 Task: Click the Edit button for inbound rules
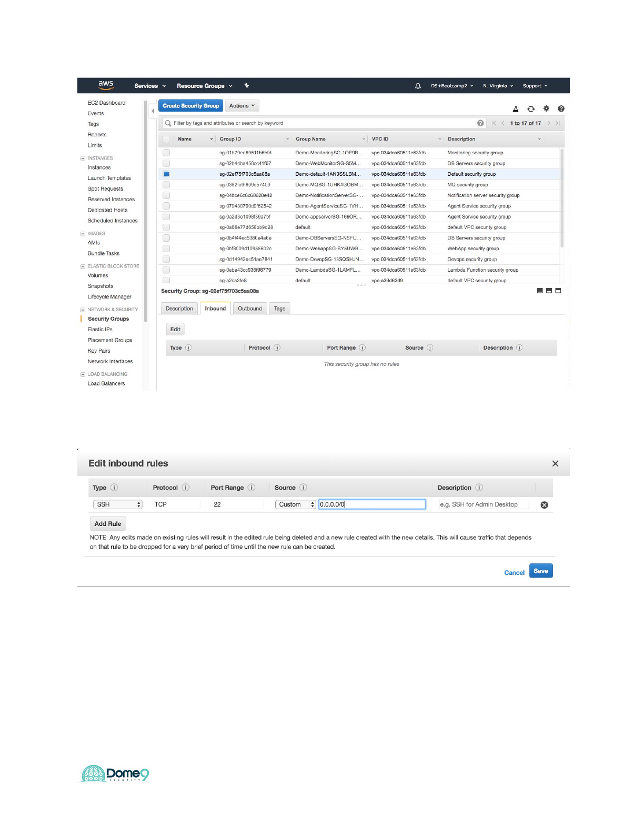click(x=175, y=330)
